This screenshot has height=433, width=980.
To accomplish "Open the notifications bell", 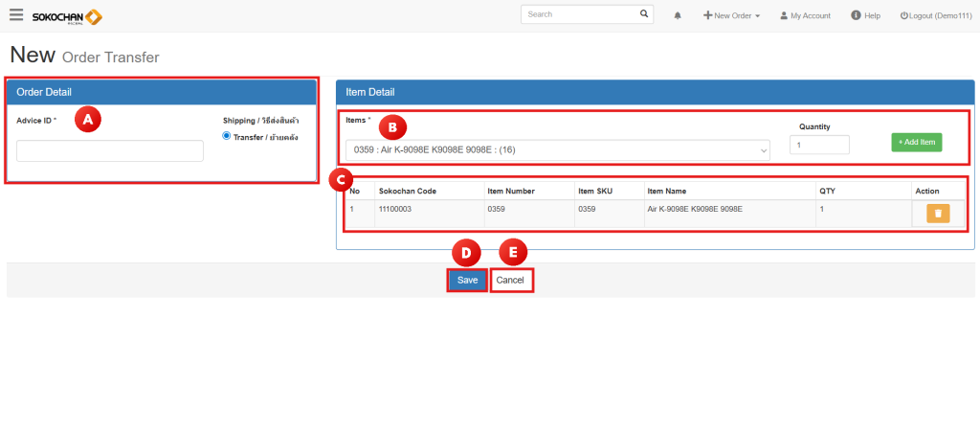I will coord(678,16).
